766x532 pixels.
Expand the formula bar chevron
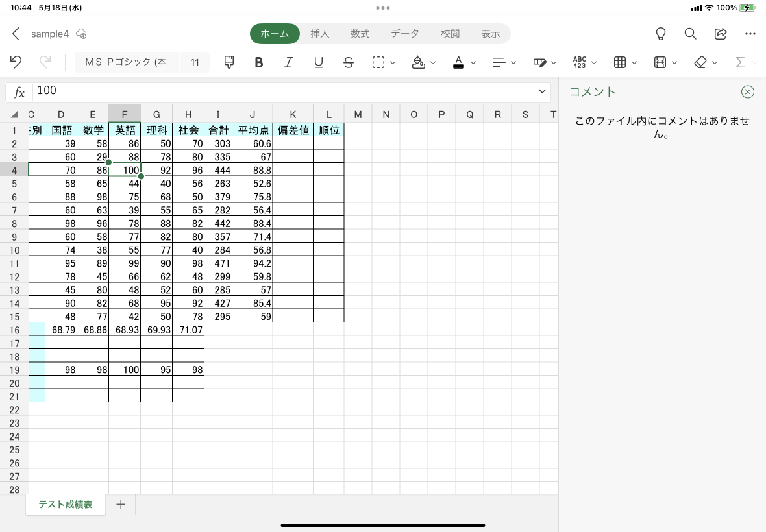[x=542, y=91]
